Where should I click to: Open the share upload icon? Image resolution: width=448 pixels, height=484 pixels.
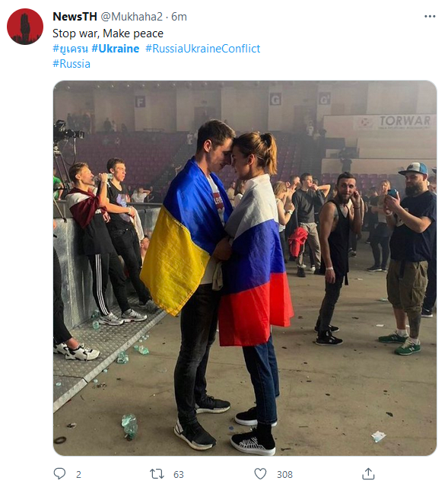[x=368, y=473]
